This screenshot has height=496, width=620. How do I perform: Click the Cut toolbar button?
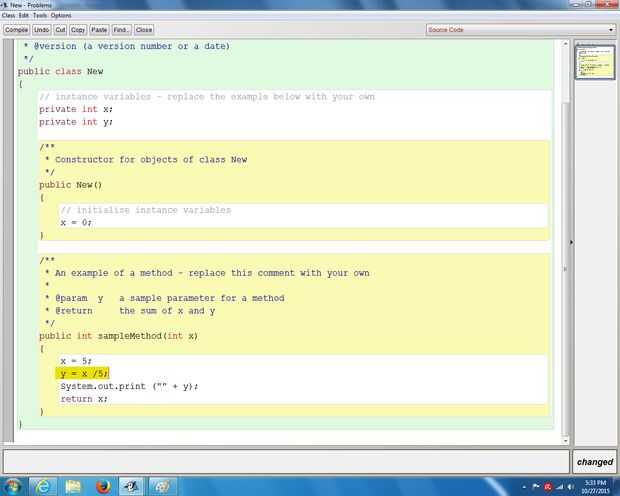point(60,30)
